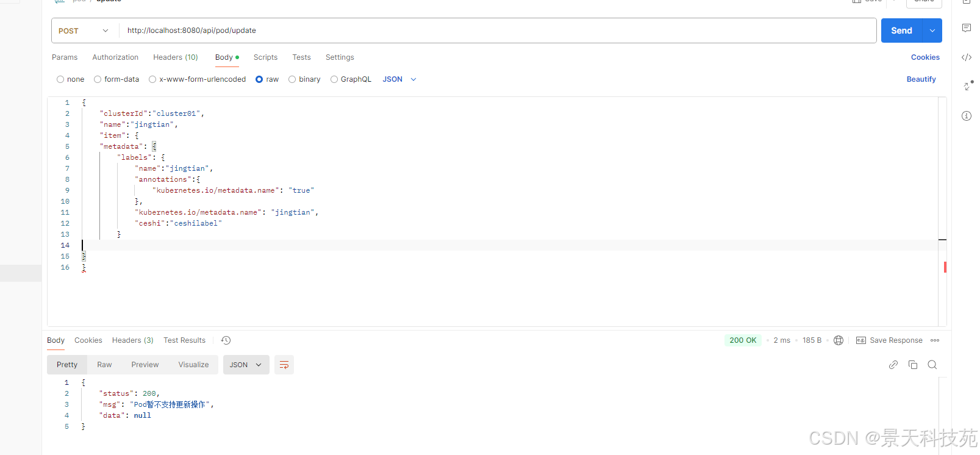Open the response Cookies tab
Image resolution: width=980 pixels, height=455 pixels.
(x=88, y=340)
